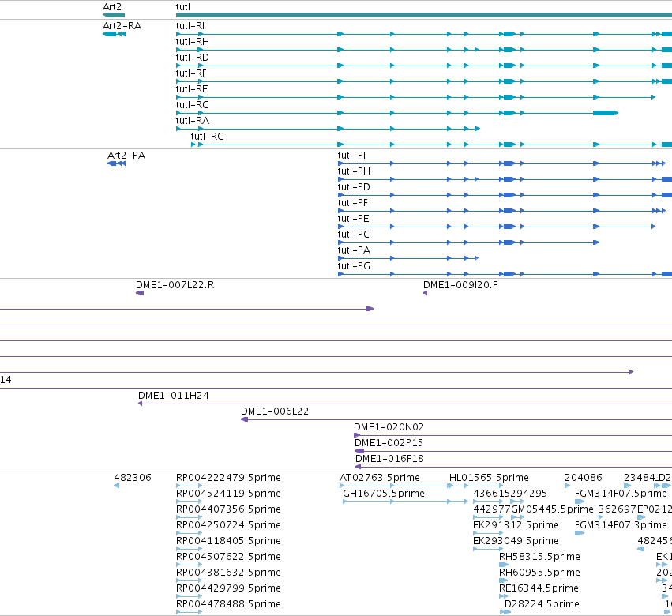This screenshot has width=672, height=616.
Task: Open RP004222479.5prime EST entry
Action: (228, 478)
